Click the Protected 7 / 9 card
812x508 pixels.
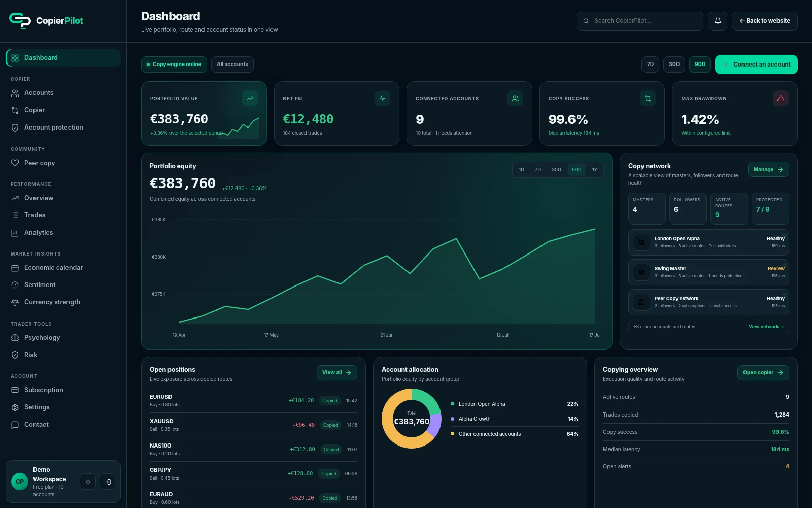[770, 208]
